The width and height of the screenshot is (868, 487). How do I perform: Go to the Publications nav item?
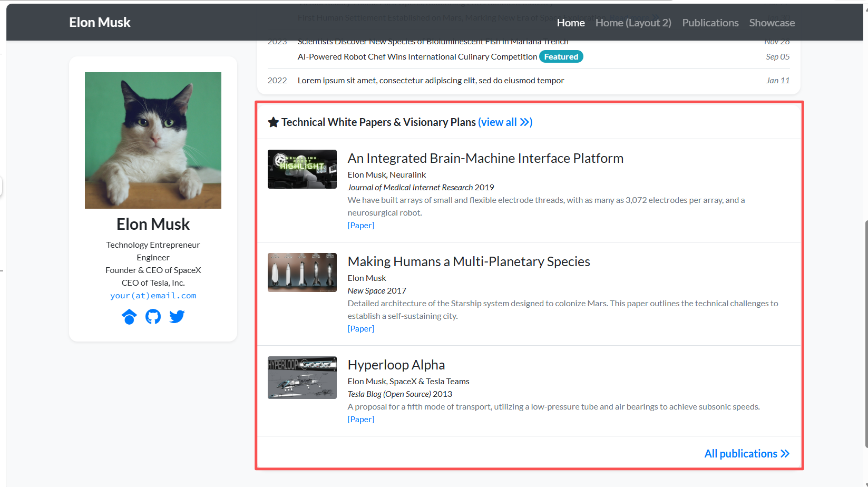coord(710,23)
